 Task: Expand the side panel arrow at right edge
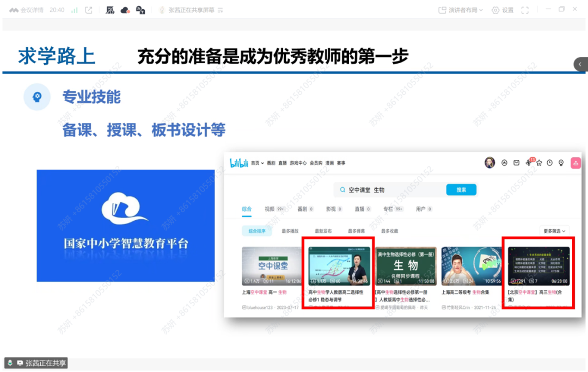point(580,64)
